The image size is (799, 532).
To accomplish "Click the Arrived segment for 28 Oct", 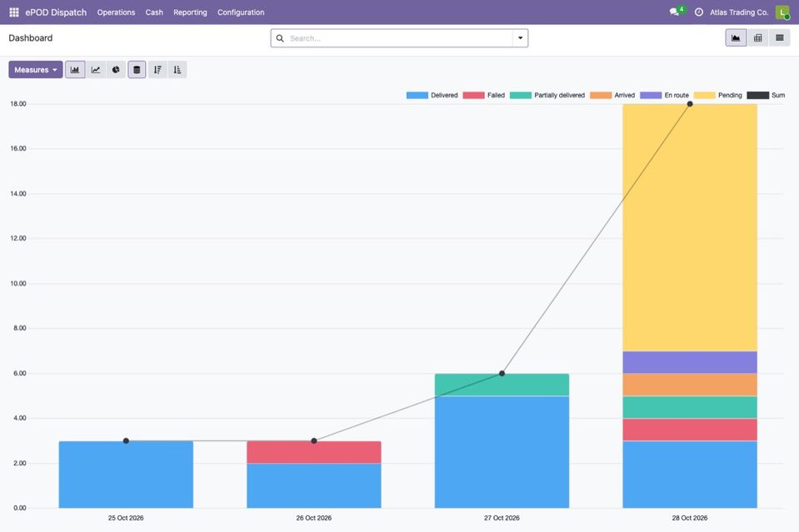I will click(690, 385).
